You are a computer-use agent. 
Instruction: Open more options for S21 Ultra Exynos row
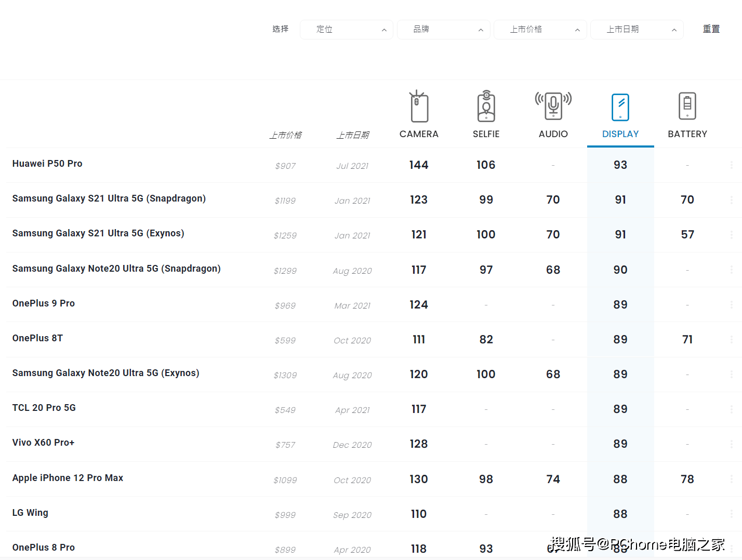(x=731, y=234)
